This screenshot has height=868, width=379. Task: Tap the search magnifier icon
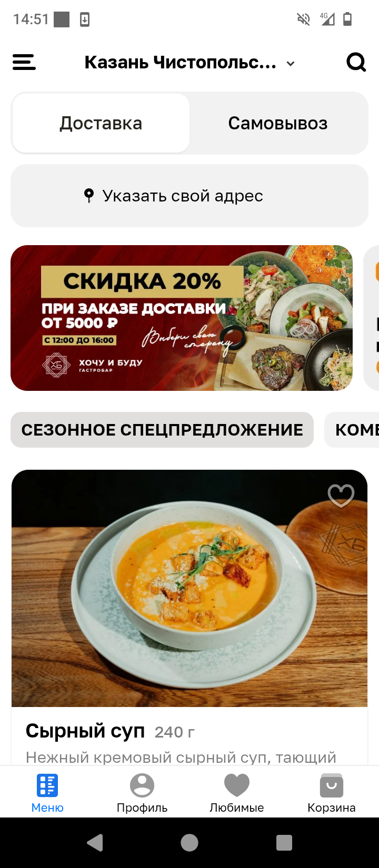pos(356,63)
